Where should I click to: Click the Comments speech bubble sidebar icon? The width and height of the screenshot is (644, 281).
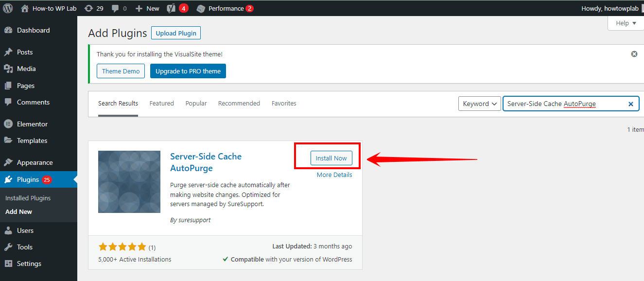click(x=8, y=102)
